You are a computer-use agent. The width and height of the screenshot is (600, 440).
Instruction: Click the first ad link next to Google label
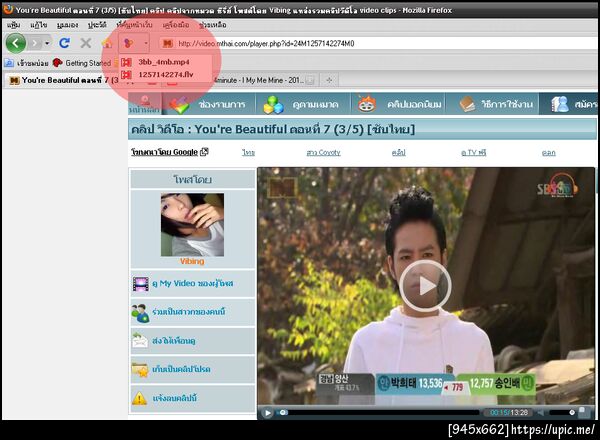click(x=248, y=153)
